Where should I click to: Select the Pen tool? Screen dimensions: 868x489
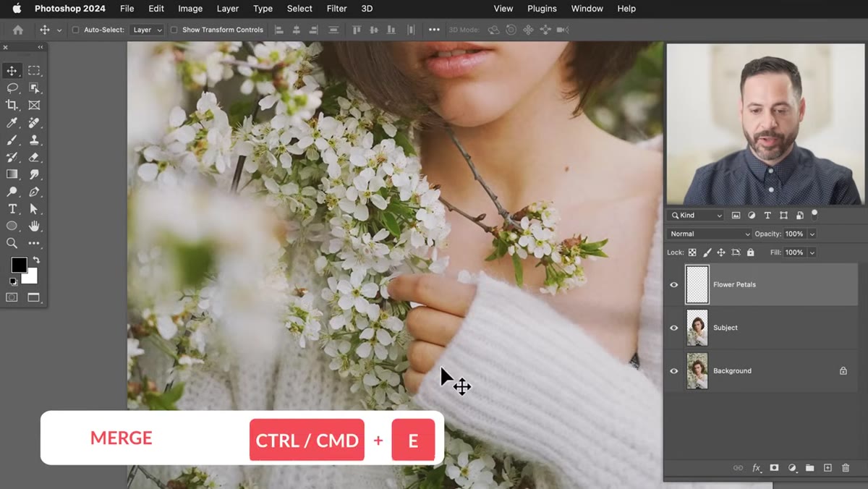click(34, 192)
